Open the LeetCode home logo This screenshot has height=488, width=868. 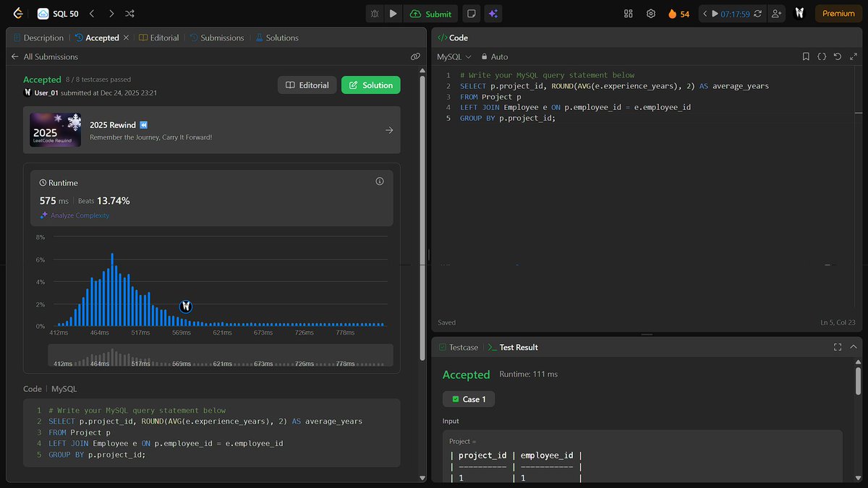(17, 14)
